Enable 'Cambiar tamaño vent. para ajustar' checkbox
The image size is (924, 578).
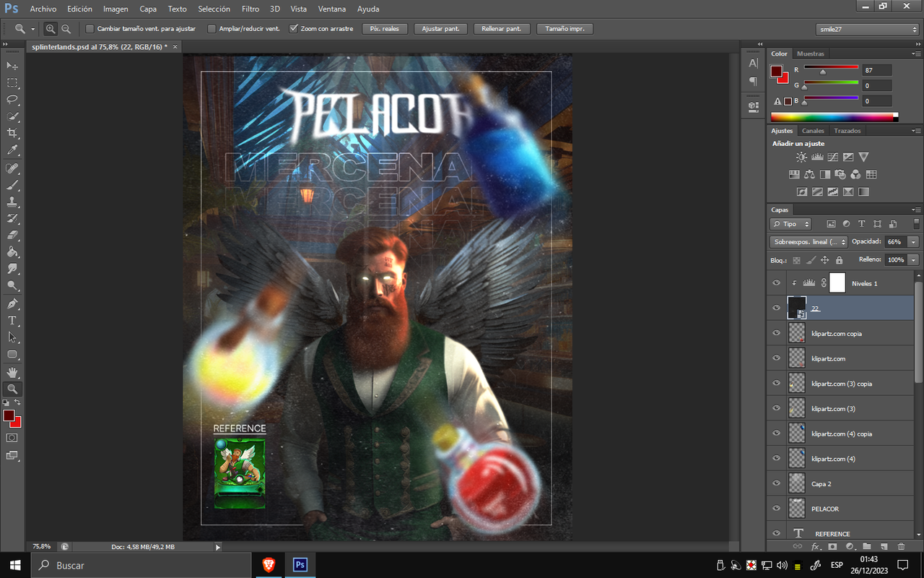pos(90,29)
